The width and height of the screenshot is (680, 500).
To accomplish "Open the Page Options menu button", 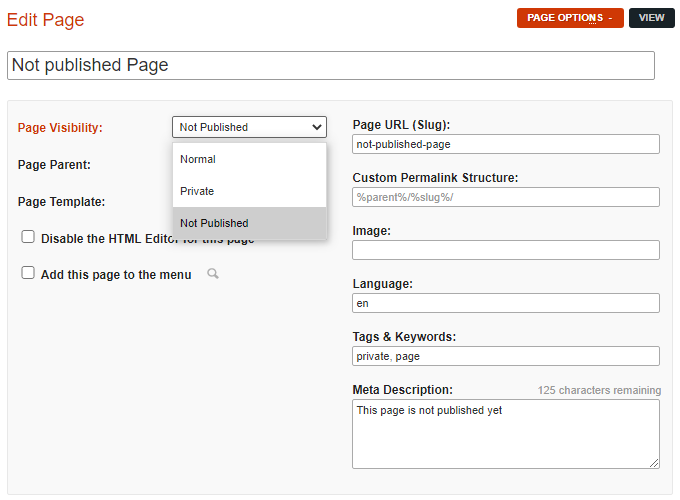I will click(570, 18).
